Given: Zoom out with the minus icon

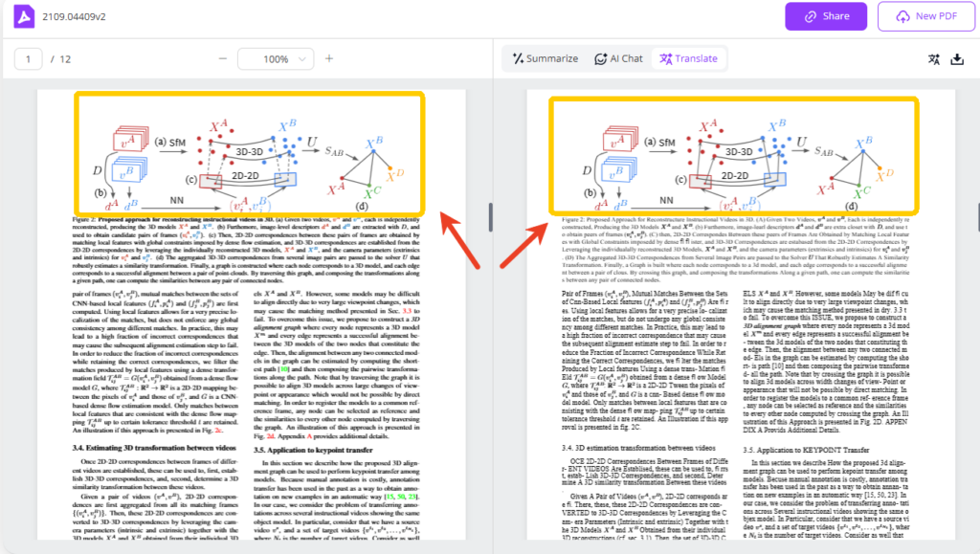Looking at the screenshot, I should pyautogui.click(x=222, y=58).
